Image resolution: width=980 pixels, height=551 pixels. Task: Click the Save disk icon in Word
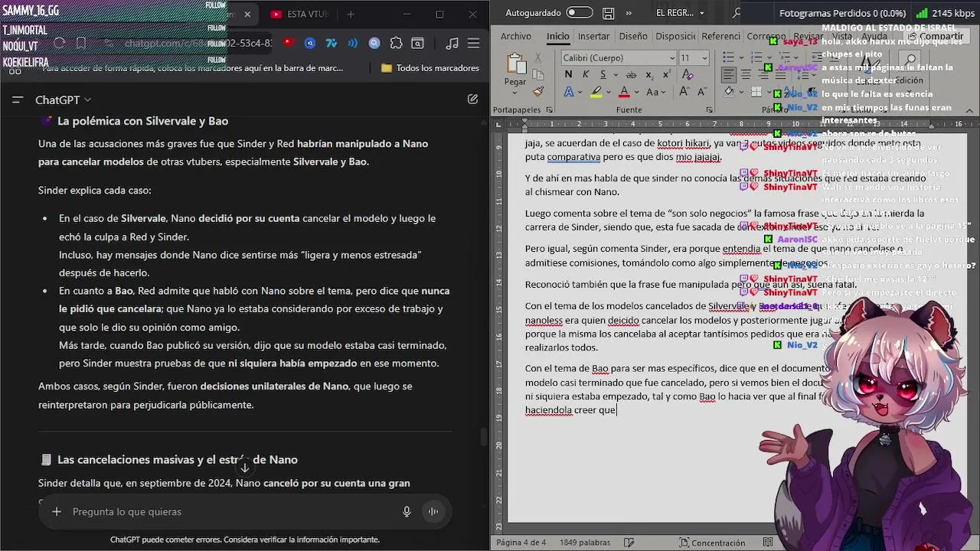[608, 13]
